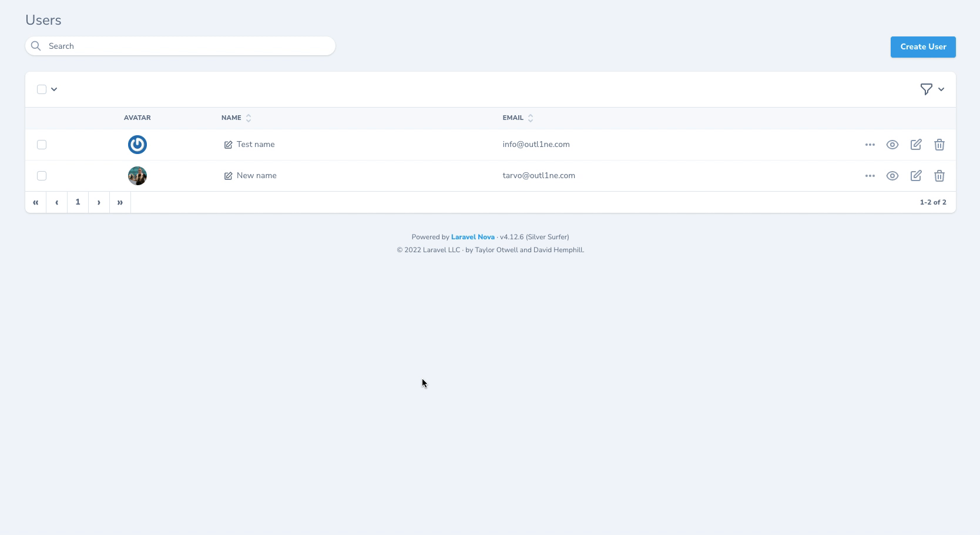
Task: Click the Create User button
Action: [x=922, y=47]
